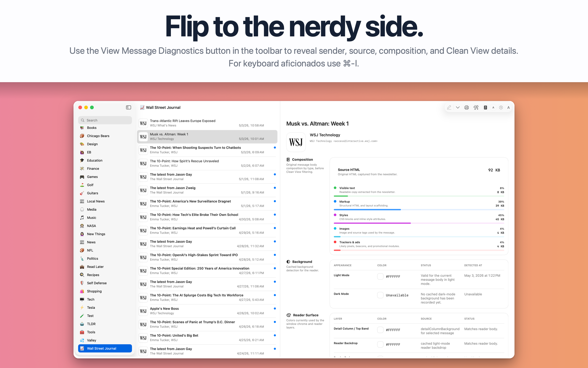Click the 'Source HTML' heading
Screen dimensions: 588x368
(x=349, y=170)
